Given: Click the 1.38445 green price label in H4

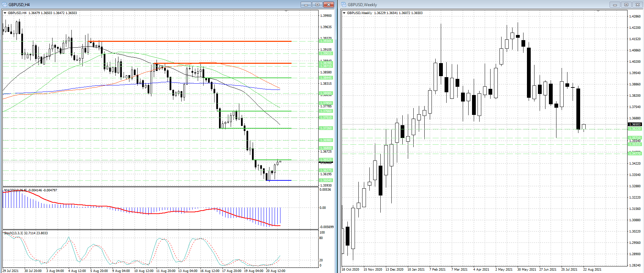Looking at the screenshot, I should 326,78.
